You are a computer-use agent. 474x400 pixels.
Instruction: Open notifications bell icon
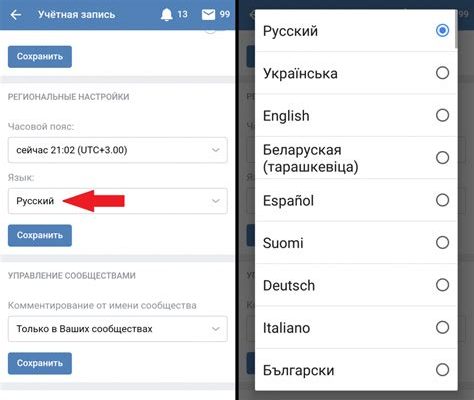click(167, 15)
